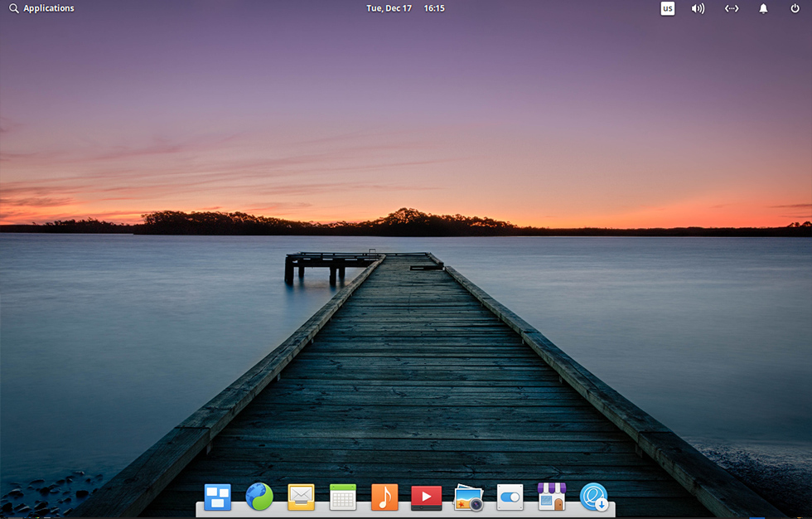Launch the Web browser from the dock
This screenshot has width=812, height=519.
tap(259, 497)
